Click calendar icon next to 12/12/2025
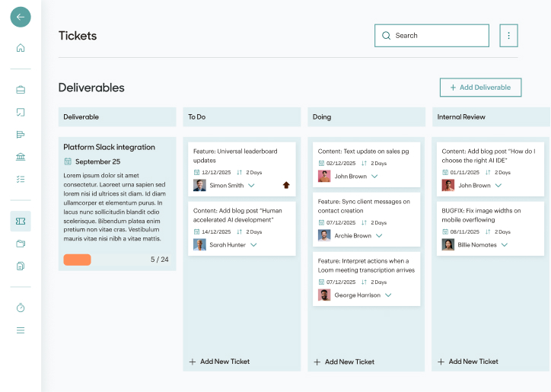The width and height of the screenshot is (551, 392). pyautogui.click(x=196, y=172)
